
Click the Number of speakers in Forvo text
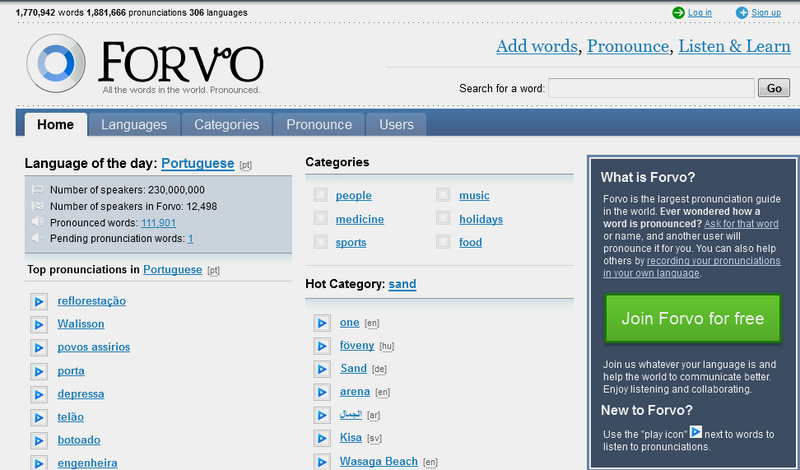(x=133, y=207)
